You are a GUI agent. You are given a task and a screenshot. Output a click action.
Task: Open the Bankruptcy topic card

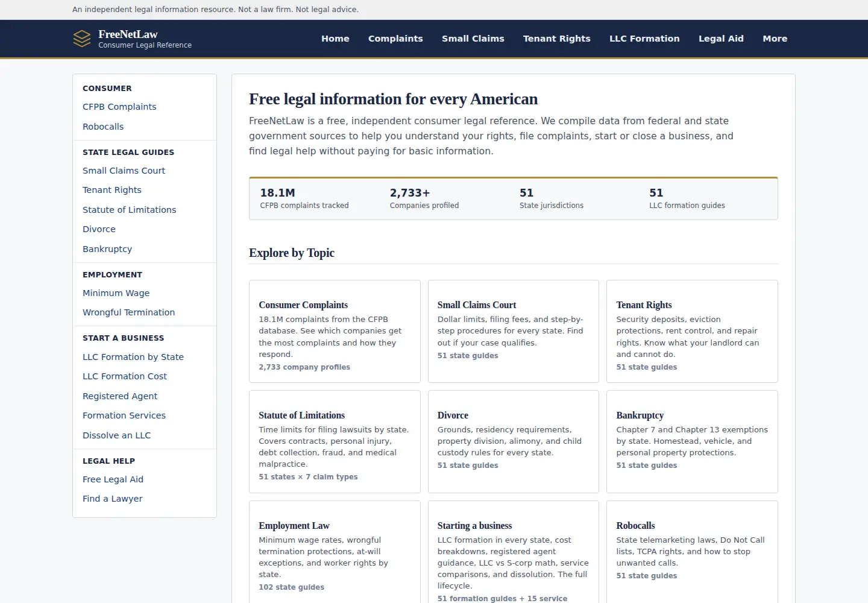[692, 441]
